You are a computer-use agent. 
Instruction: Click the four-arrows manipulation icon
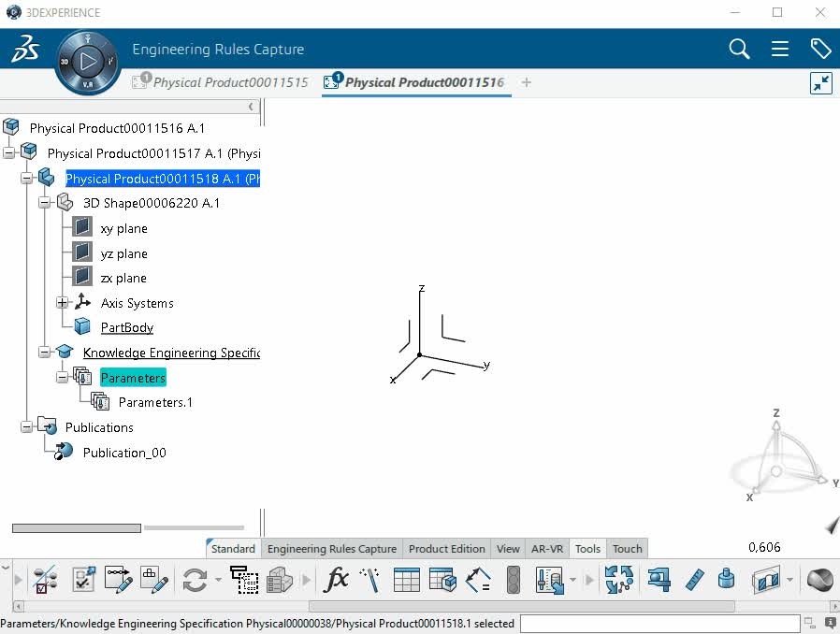click(x=618, y=580)
